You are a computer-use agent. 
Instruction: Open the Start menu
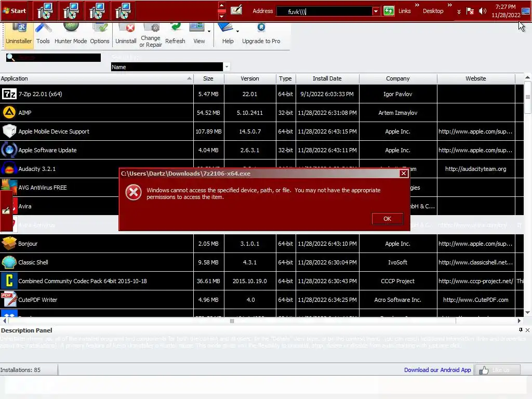[x=15, y=11]
